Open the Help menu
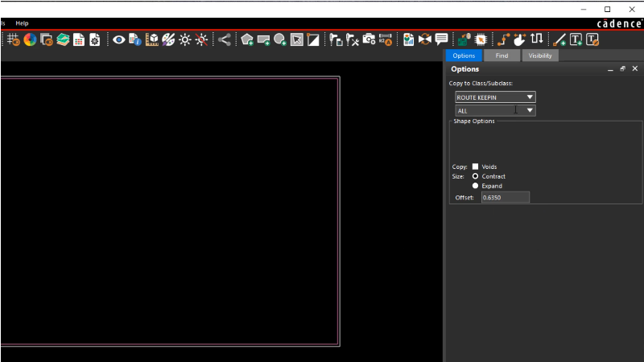This screenshot has height=362, width=644. [22, 23]
